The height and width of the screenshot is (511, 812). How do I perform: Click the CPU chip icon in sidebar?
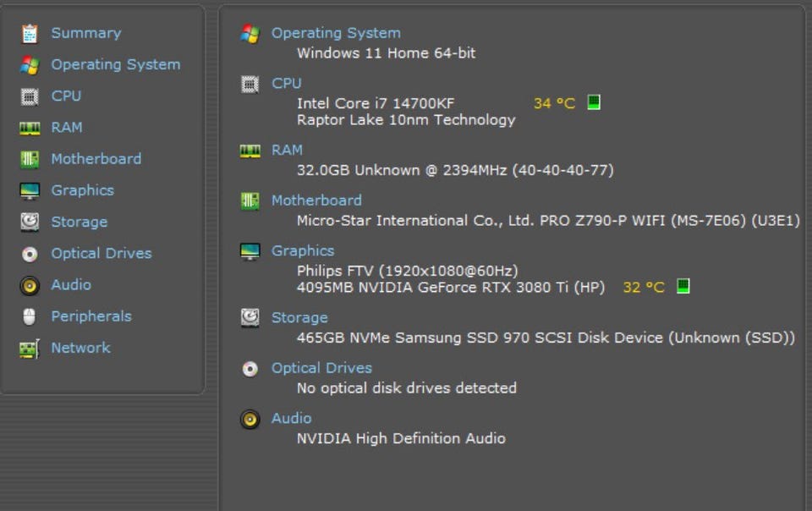(x=30, y=96)
